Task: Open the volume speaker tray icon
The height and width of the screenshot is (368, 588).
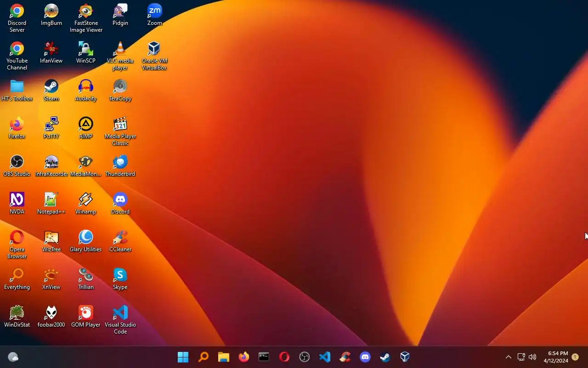Action: (532, 357)
